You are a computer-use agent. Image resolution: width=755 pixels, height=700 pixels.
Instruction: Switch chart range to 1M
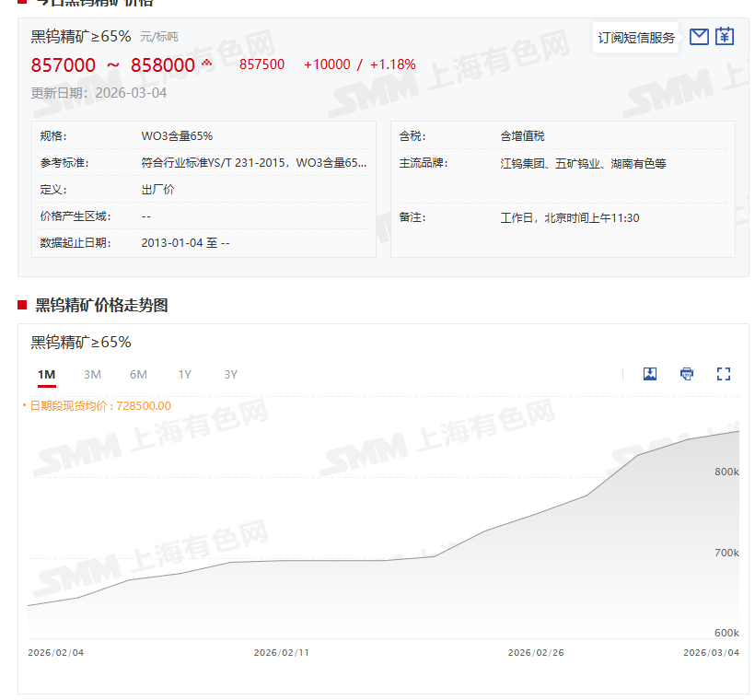pos(47,374)
